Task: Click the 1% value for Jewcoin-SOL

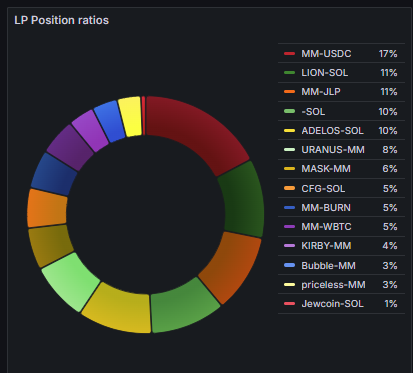Action: click(391, 304)
